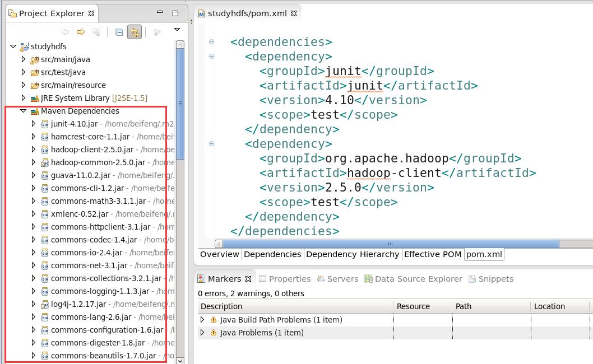Select commons-beanutils-1.7.0.jar
Image resolution: width=593 pixels, height=364 pixels.
(104, 355)
